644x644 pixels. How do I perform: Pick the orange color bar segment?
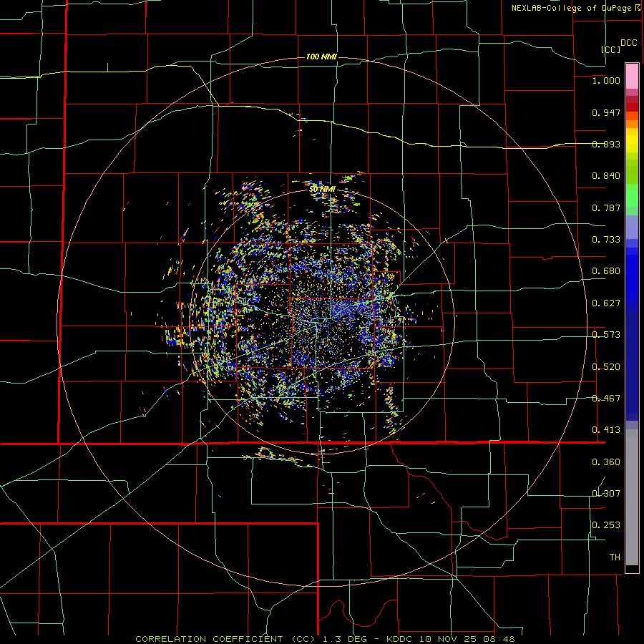click(632, 124)
